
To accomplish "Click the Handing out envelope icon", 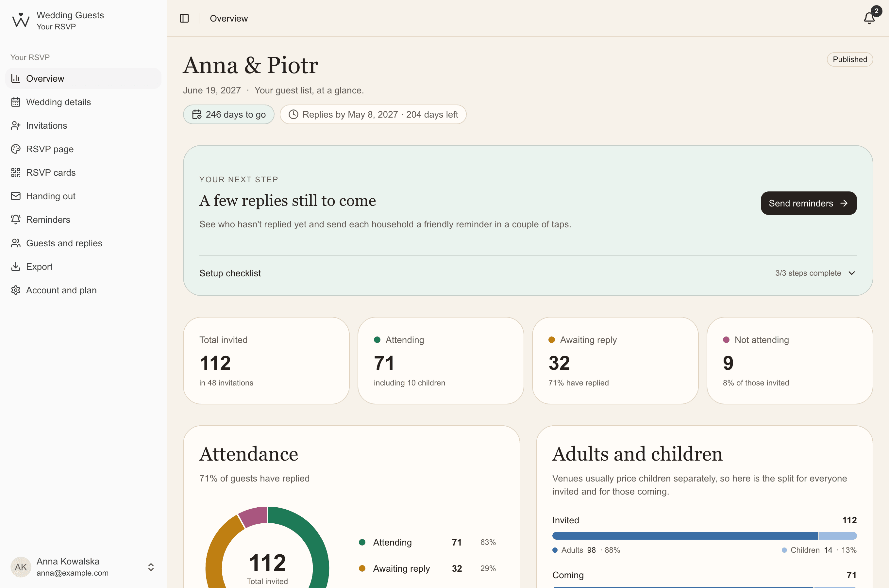I will click(15, 196).
